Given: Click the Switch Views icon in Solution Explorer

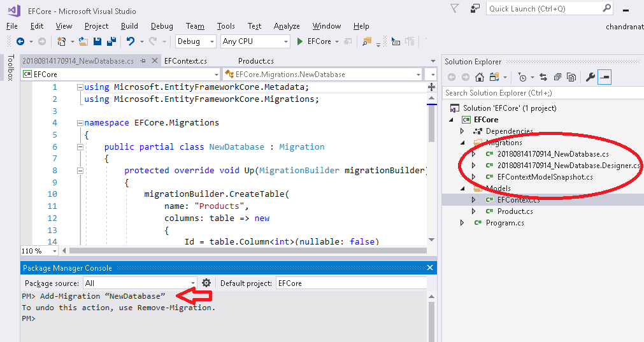Looking at the screenshot, I should [x=494, y=77].
